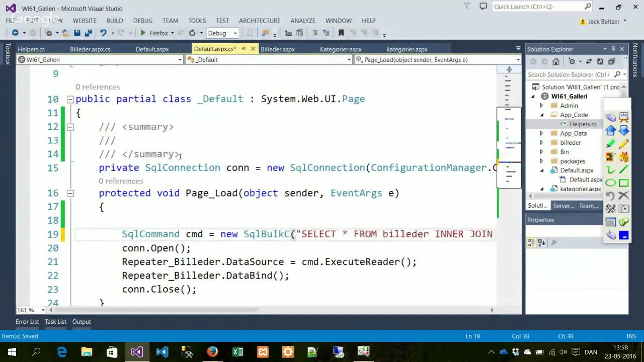Click the bookmark toolbar icon
Screen dimensions: 644x362
[341, 33]
